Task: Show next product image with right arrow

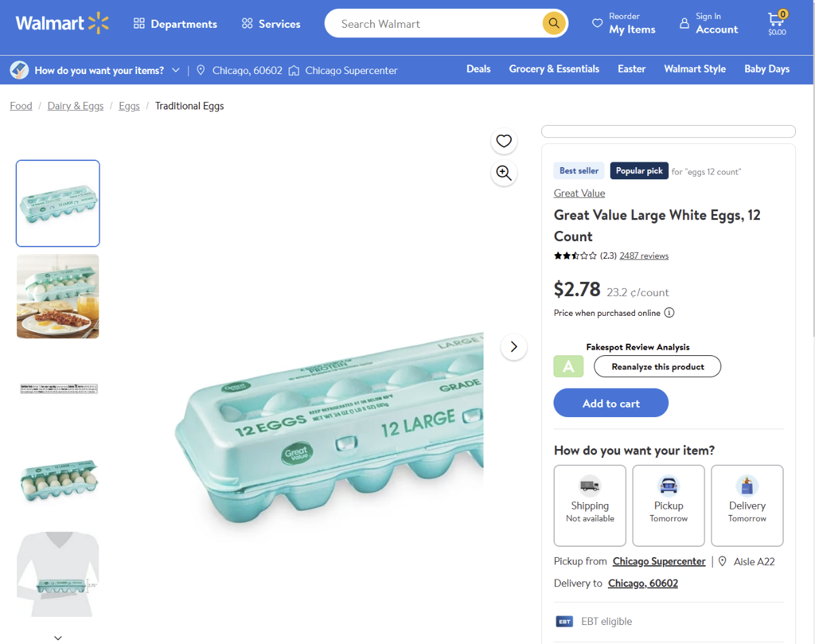Action: click(513, 347)
